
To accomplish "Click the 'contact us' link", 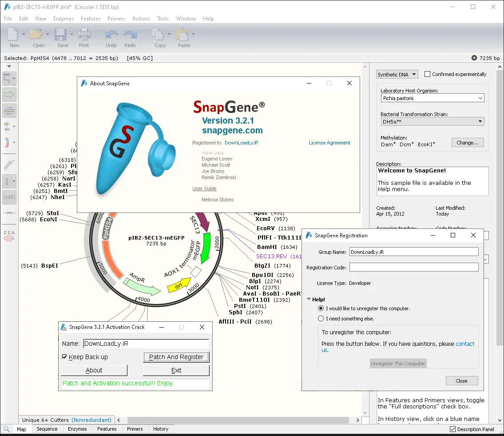I will point(465,344).
